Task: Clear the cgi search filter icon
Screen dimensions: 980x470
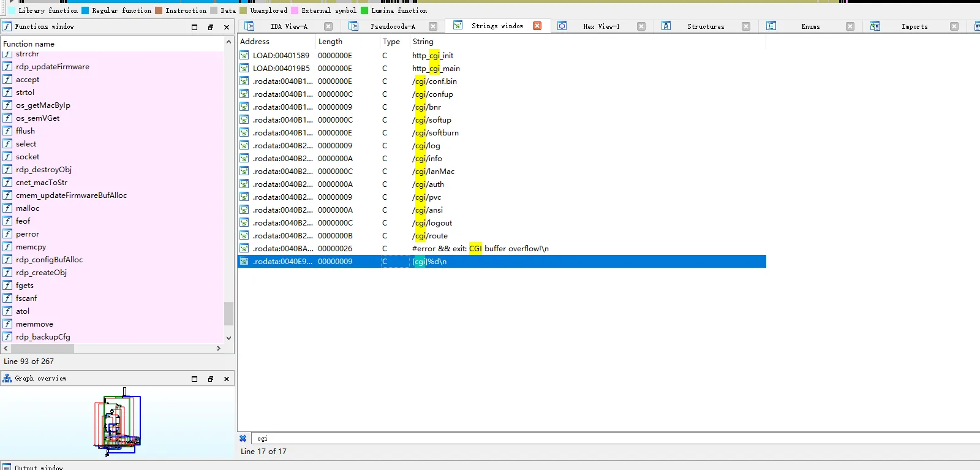Action: click(243, 438)
